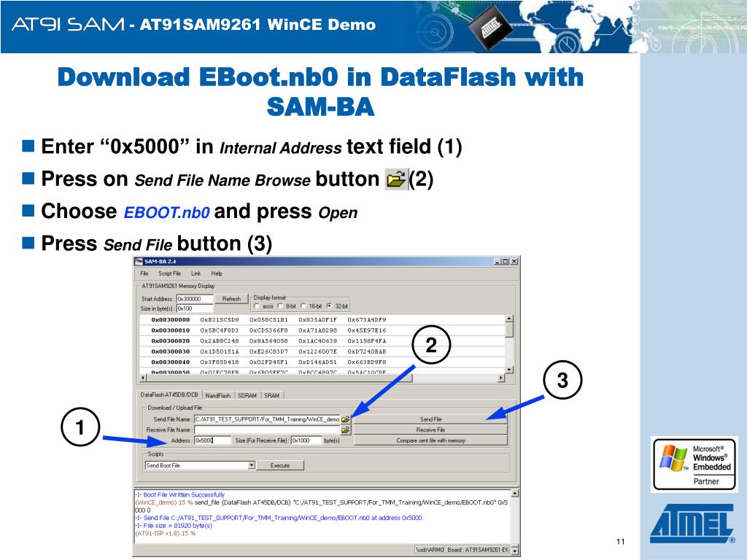This screenshot has height=560, width=747.
Task: Click memory value 0x3F85D418
Action: click(x=219, y=362)
